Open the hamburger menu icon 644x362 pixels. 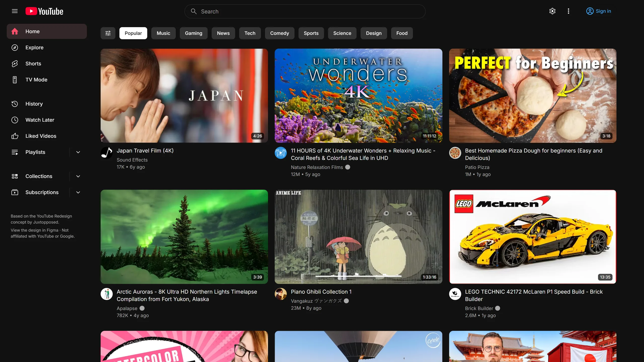15,11
